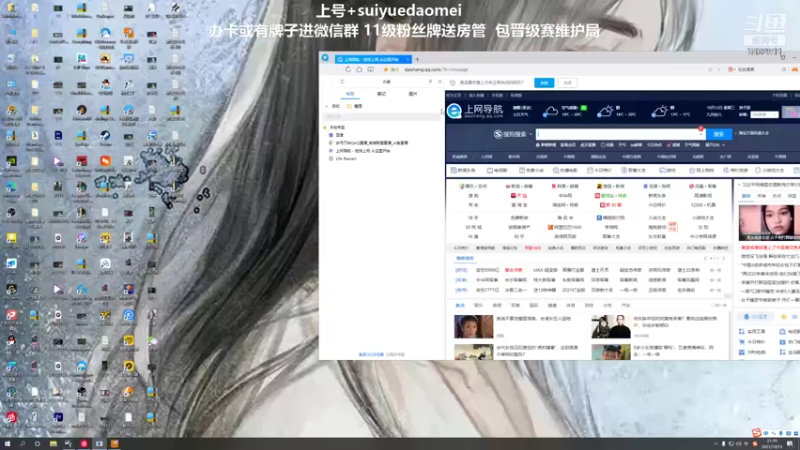Click the folder icon in the sidebar toolbar
The height and width of the screenshot is (450, 800).
pyautogui.click(x=349, y=106)
